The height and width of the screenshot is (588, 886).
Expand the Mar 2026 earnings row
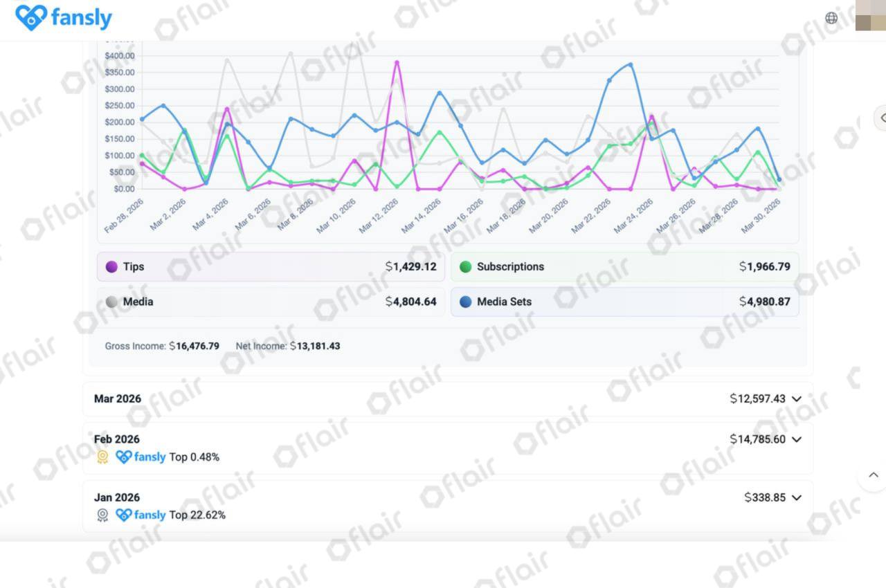pyautogui.click(x=447, y=399)
